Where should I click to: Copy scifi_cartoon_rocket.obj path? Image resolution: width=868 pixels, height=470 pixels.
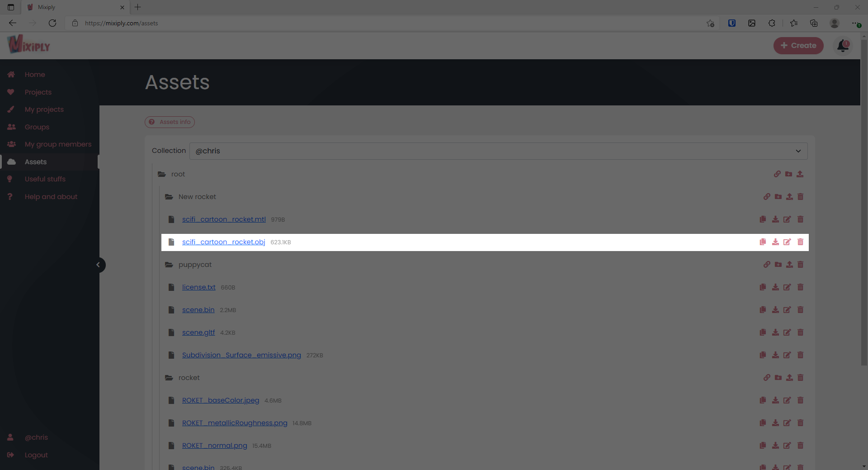[763, 242]
